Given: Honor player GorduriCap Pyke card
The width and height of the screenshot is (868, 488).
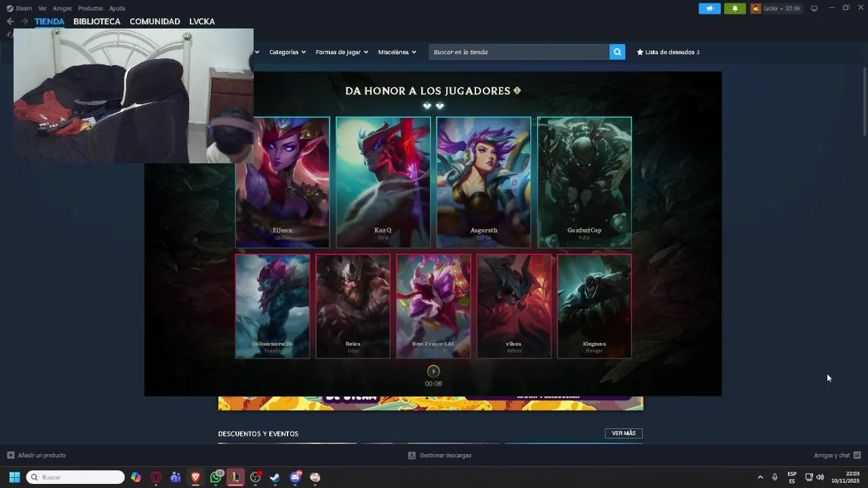Looking at the screenshot, I should click(585, 182).
